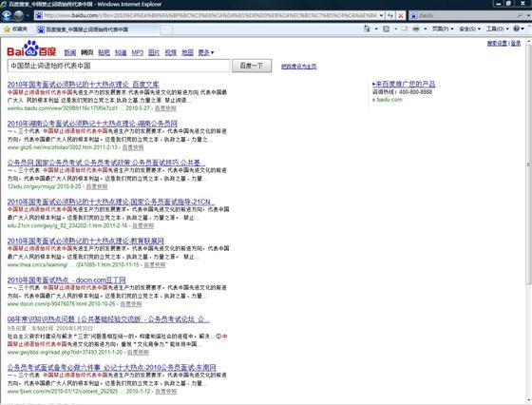Stop loading with the red X icon
The image size is (532, 405).
pos(401,15)
